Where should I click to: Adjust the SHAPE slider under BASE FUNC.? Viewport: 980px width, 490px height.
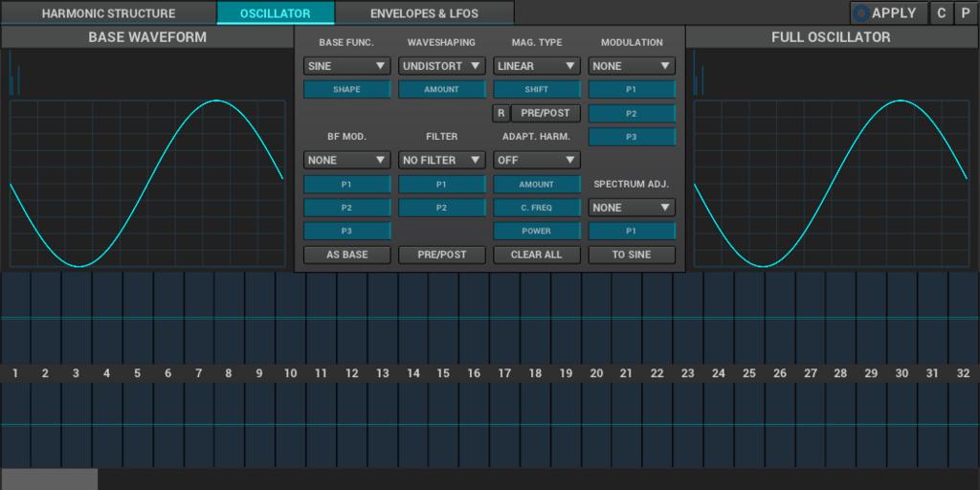(x=346, y=89)
